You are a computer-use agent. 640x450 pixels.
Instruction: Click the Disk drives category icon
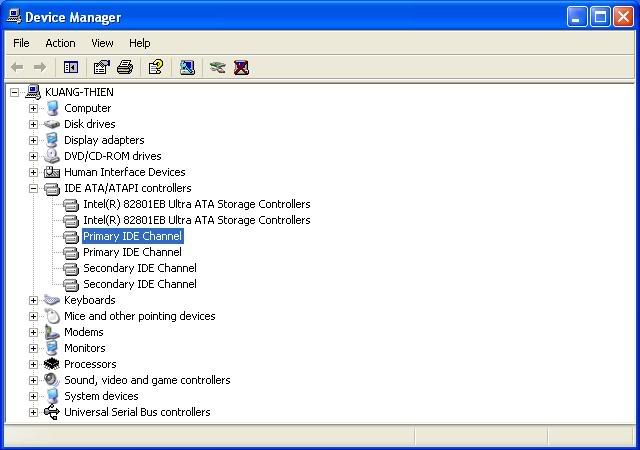(52, 124)
